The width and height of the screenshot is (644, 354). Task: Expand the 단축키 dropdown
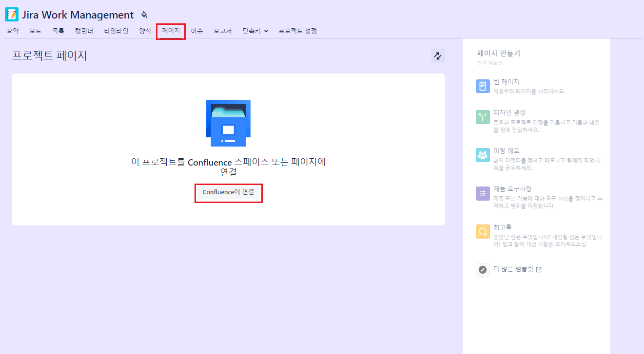coord(255,31)
